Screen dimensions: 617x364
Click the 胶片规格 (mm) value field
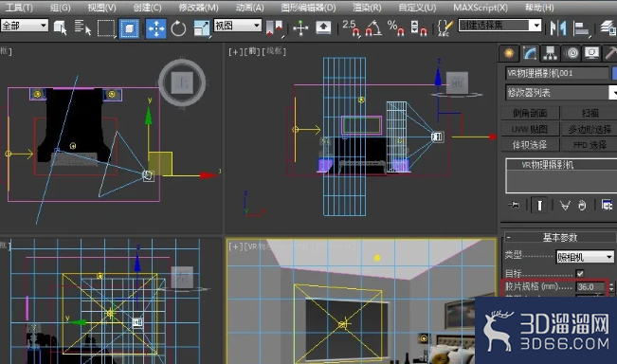coord(590,287)
